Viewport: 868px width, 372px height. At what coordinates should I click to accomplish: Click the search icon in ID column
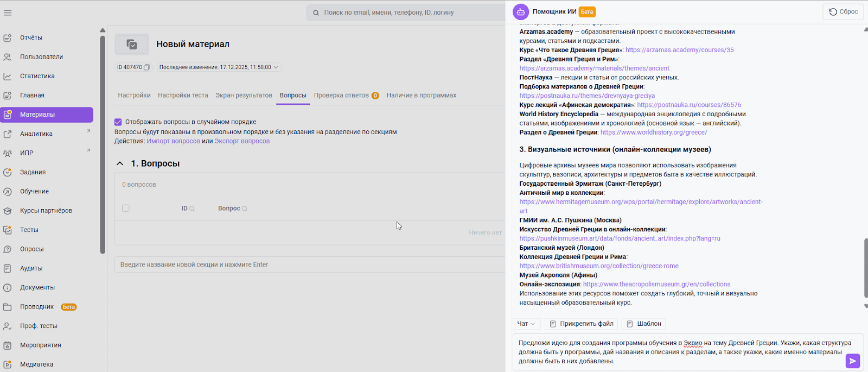[x=192, y=209]
